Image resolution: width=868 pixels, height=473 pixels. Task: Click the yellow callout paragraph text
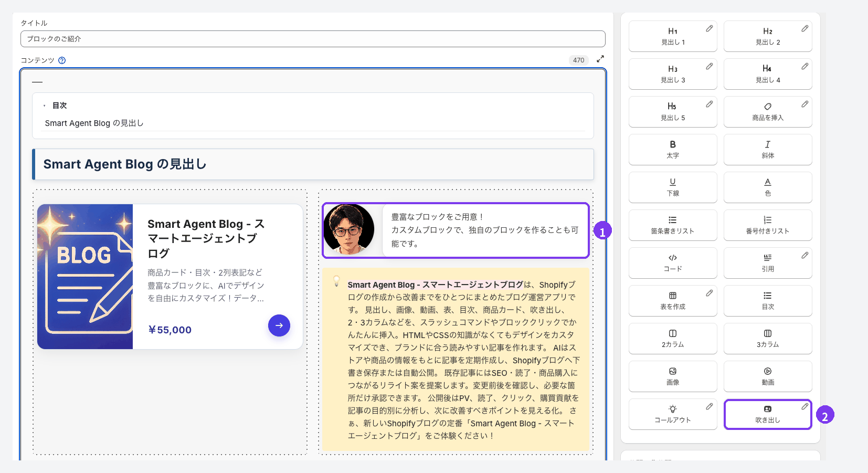[x=463, y=360]
